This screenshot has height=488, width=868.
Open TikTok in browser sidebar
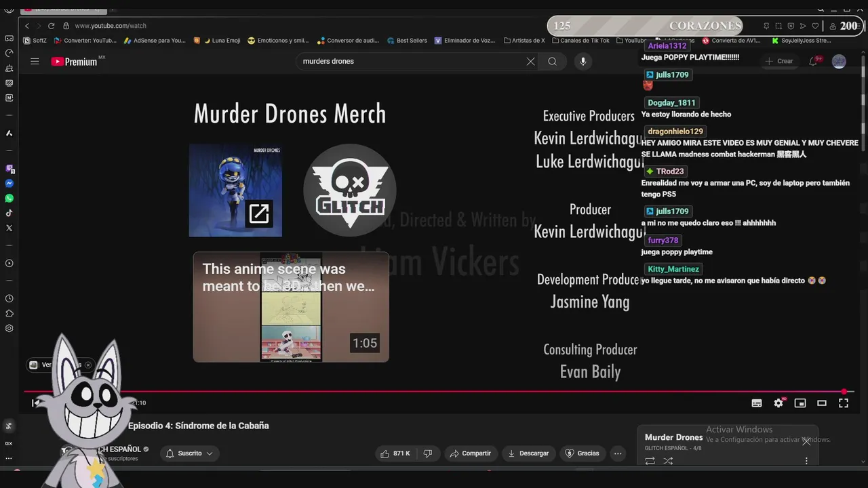[9, 213]
